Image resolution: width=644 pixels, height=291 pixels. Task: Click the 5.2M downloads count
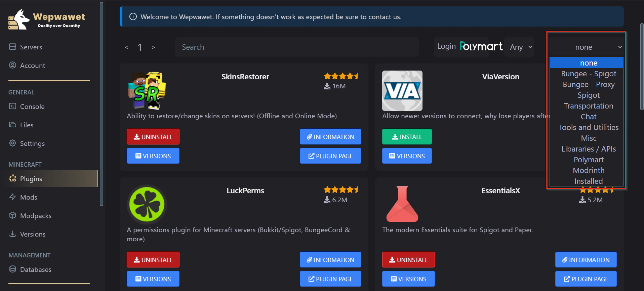591,200
